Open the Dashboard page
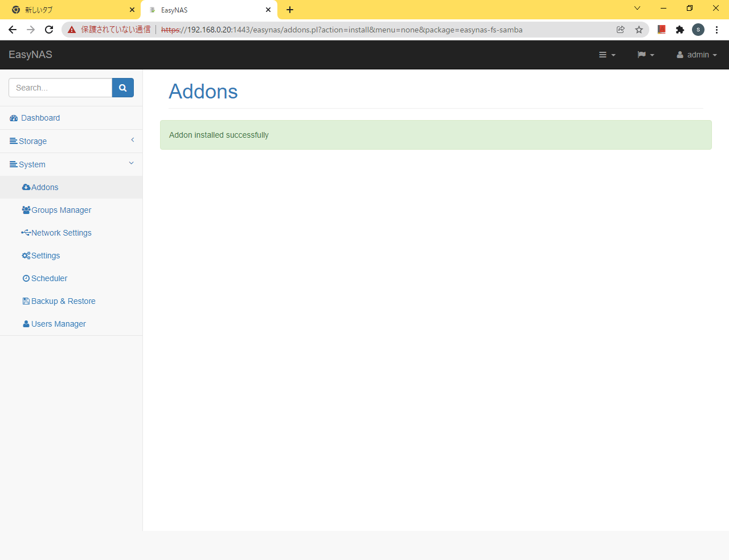This screenshot has height=560, width=729. (x=40, y=118)
